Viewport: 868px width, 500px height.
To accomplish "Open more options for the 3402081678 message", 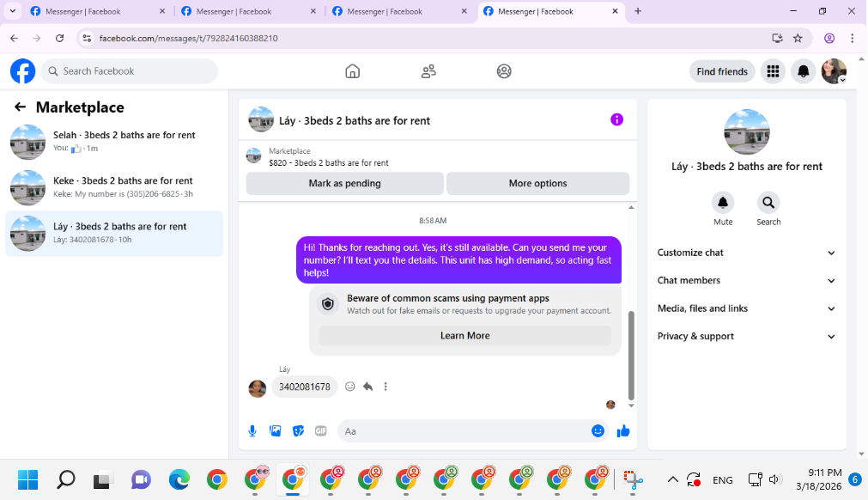I will click(385, 387).
